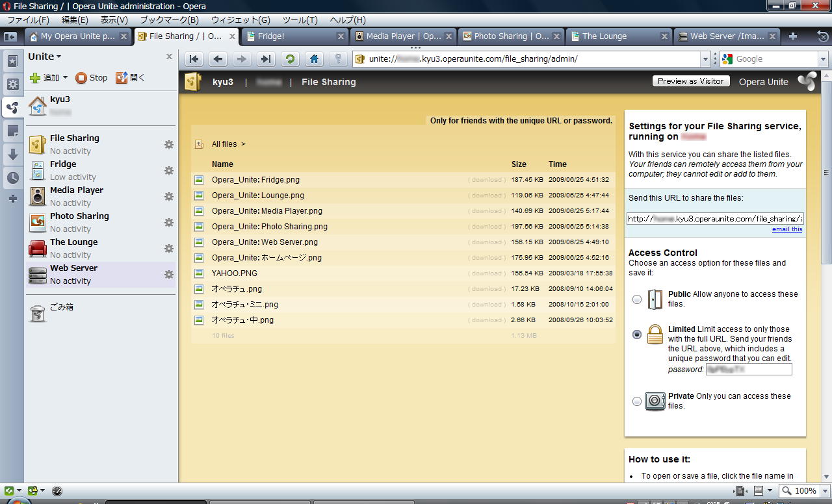832x504 pixels.
Task: Click the 開く button in Unite panel
Action: click(131, 78)
